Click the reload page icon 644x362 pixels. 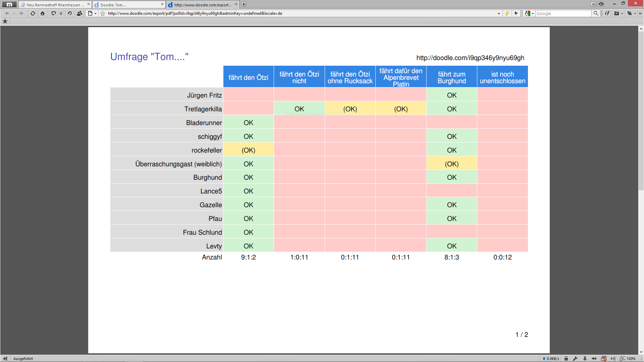(33, 13)
